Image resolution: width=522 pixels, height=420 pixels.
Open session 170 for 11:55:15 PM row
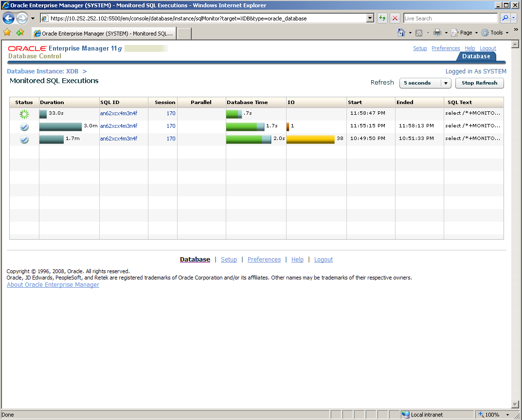point(171,126)
